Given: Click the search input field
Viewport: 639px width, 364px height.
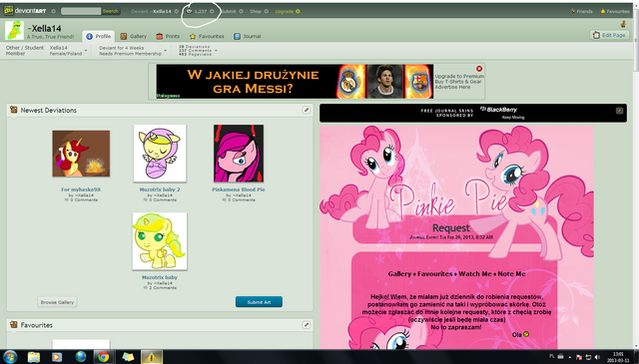Looking at the screenshot, I should (81, 11).
